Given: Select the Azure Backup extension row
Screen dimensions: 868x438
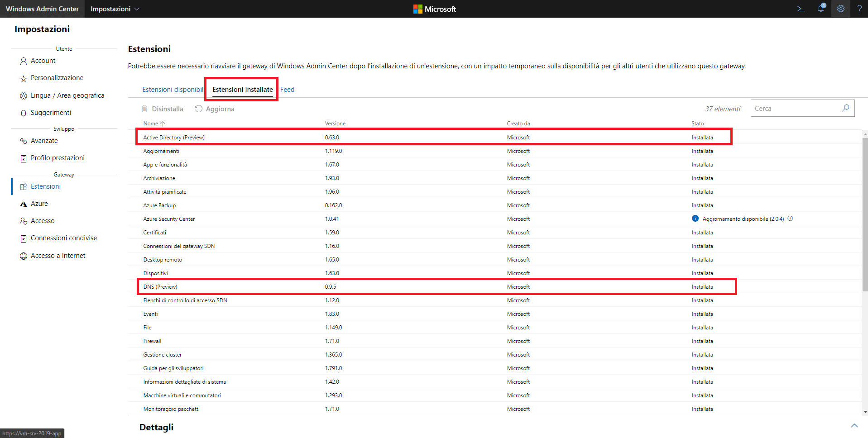Looking at the screenshot, I should 495,205.
